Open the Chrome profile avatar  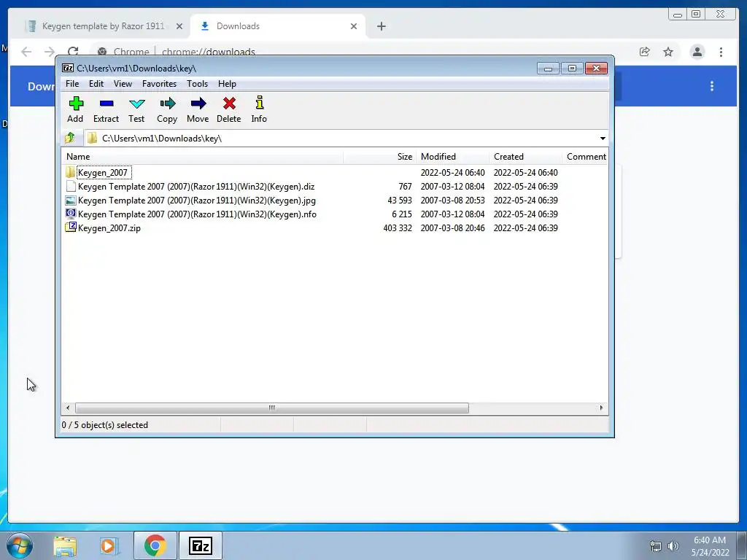pyautogui.click(x=697, y=52)
